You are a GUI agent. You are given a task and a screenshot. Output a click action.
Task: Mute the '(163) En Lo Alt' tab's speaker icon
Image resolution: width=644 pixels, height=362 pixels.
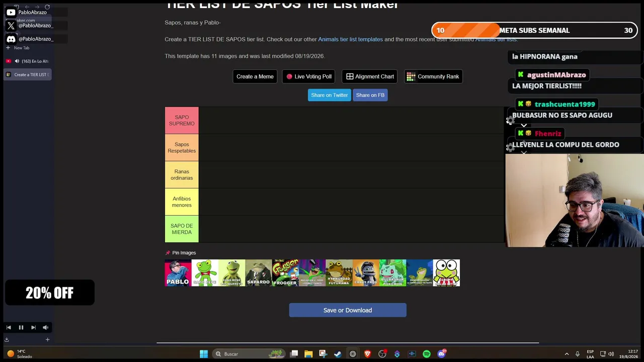[x=17, y=61]
